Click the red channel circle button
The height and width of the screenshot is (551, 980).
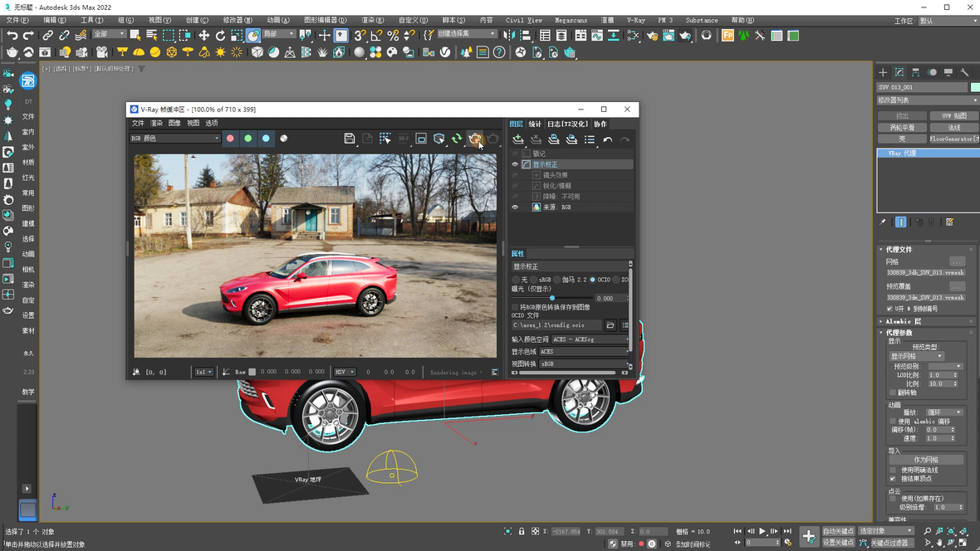pyautogui.click(x=230, y=139)
